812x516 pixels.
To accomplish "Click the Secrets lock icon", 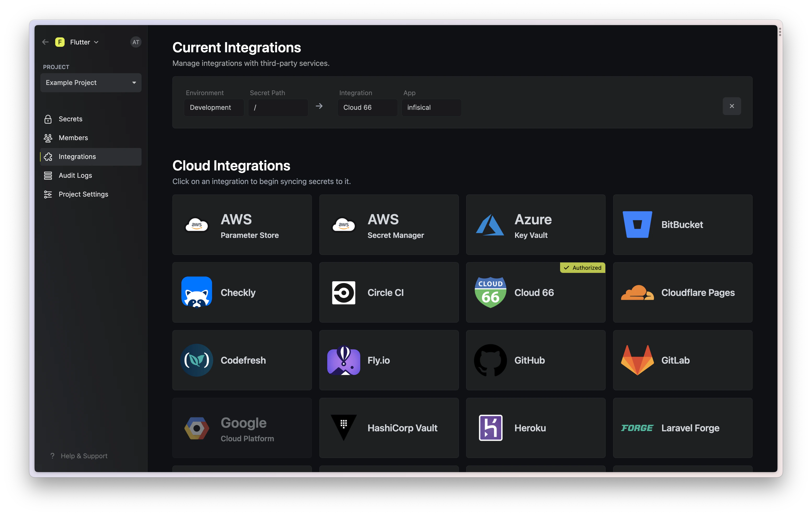I will point(48,119).
